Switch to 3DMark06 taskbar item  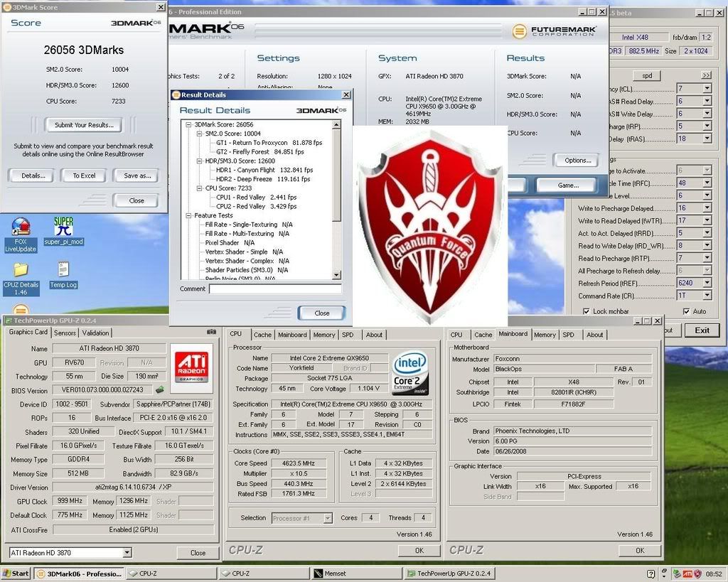pyautogui.click(x=80, y=573)
